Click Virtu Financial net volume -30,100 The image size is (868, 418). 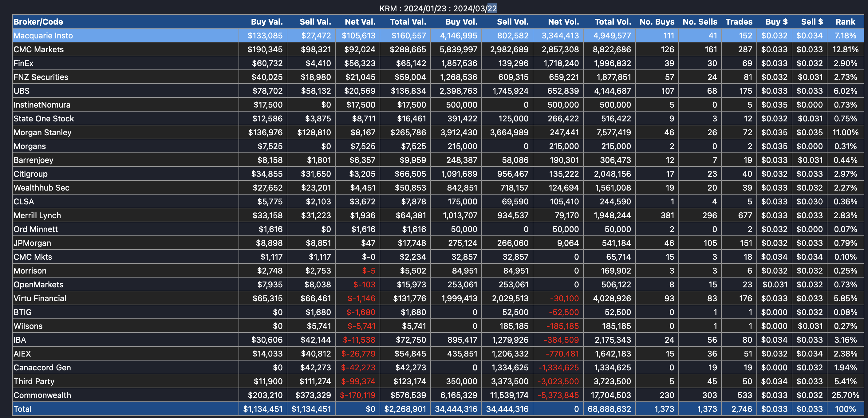click(564, 298)
